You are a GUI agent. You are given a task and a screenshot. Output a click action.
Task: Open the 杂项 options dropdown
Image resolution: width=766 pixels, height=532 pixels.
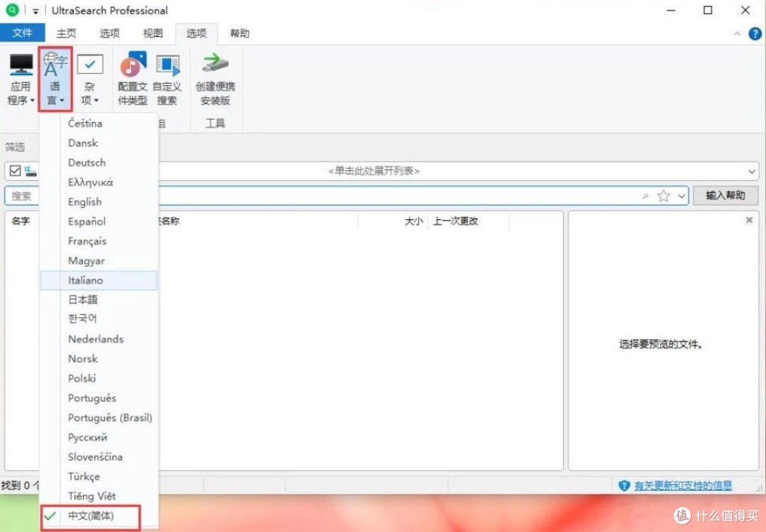click(90, 79)
